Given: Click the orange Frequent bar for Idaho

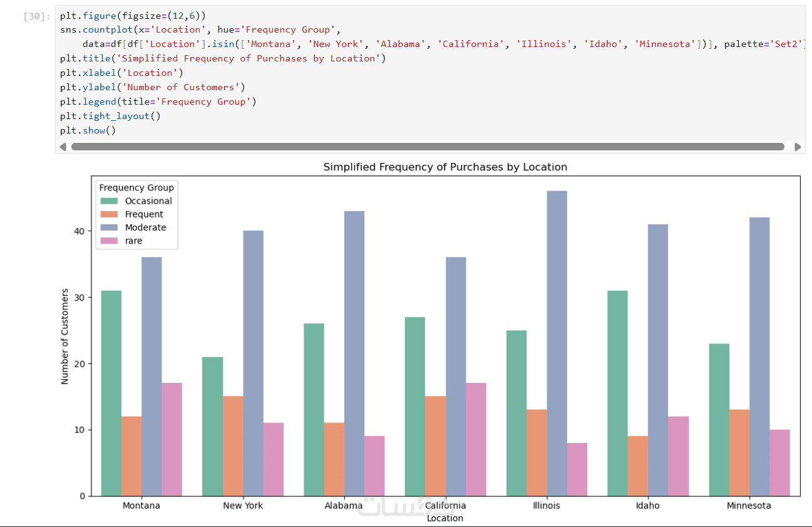Looking at the screenshot, I should tap(638, 466).
